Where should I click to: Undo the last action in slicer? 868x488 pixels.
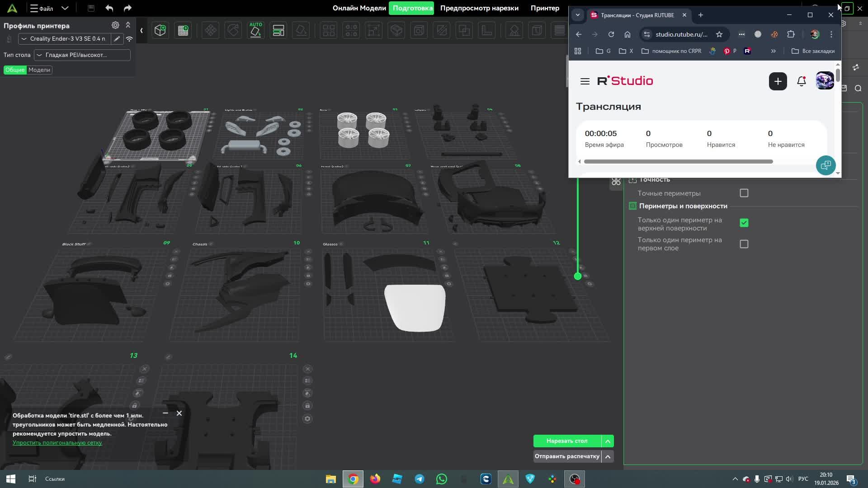[109, 8]
